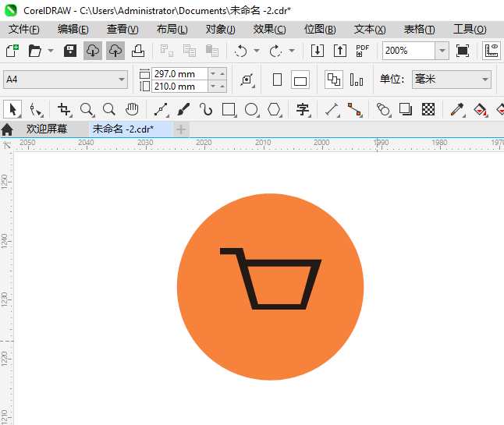Image resolution: width=504 pixels, height=425 pixels.
Task: Select the Dimension line tool
Action: (332, 109)
